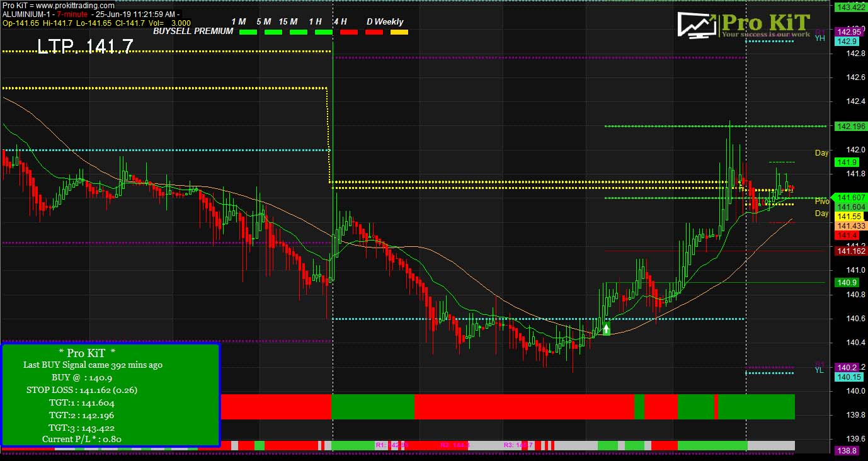Click the 138.8 purple price label

847,451
